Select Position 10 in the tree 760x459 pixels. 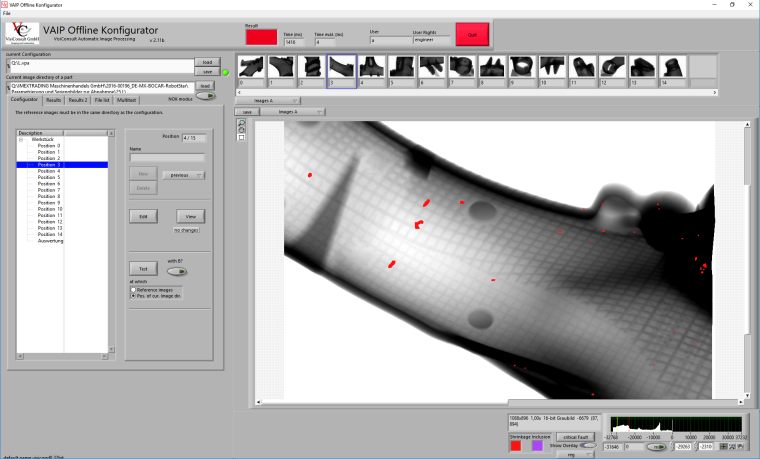50,209
